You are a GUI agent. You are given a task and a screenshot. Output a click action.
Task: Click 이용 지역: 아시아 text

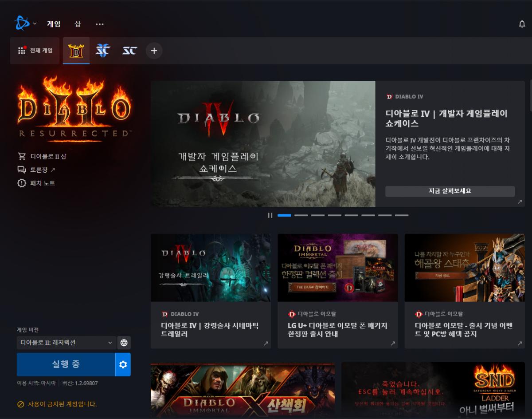pos(36,383)
